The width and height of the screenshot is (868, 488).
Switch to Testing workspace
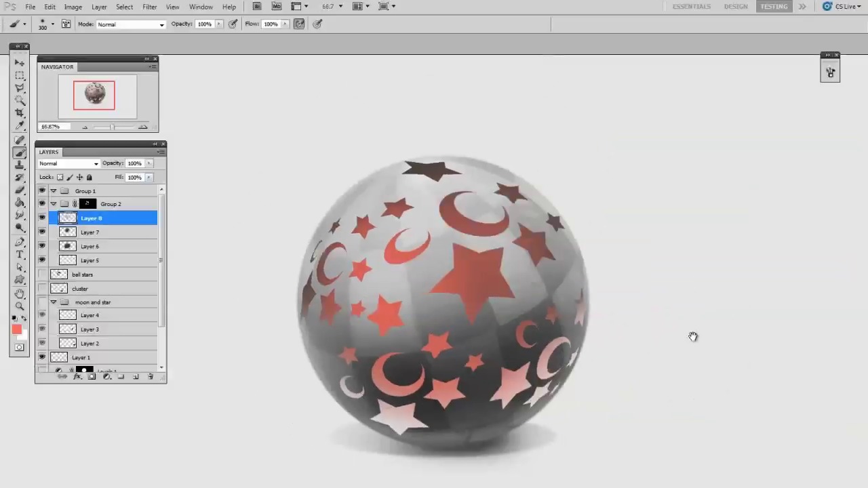pyautogui.click(x=774, y=6)
